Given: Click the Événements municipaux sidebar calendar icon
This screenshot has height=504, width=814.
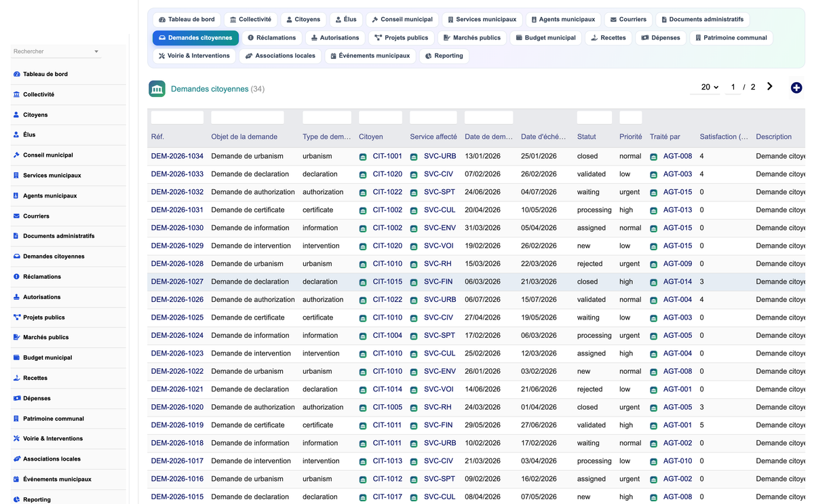Looking at the screenshot, I should (16, 479).
